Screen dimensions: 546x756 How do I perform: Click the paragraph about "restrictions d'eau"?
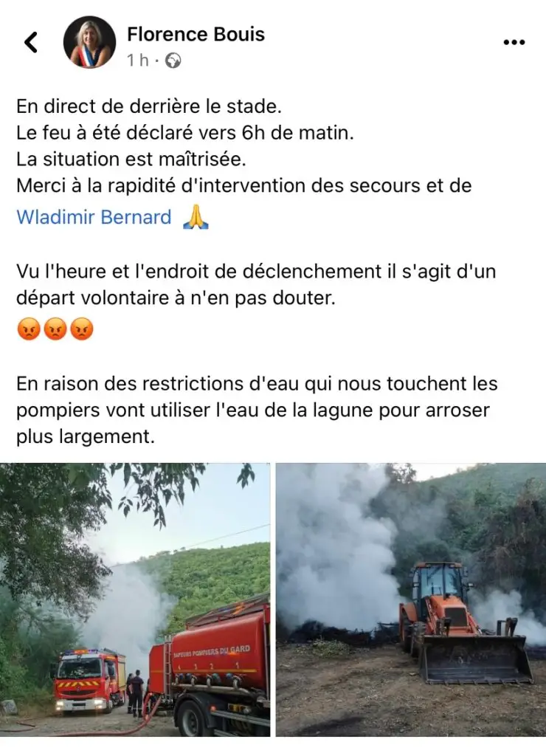point(257,410)
